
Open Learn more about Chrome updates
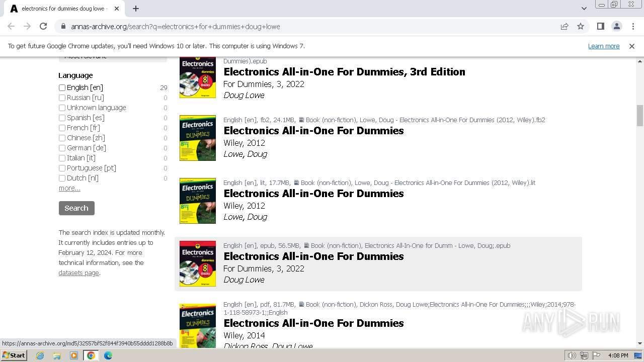click(x=604, y=46)
